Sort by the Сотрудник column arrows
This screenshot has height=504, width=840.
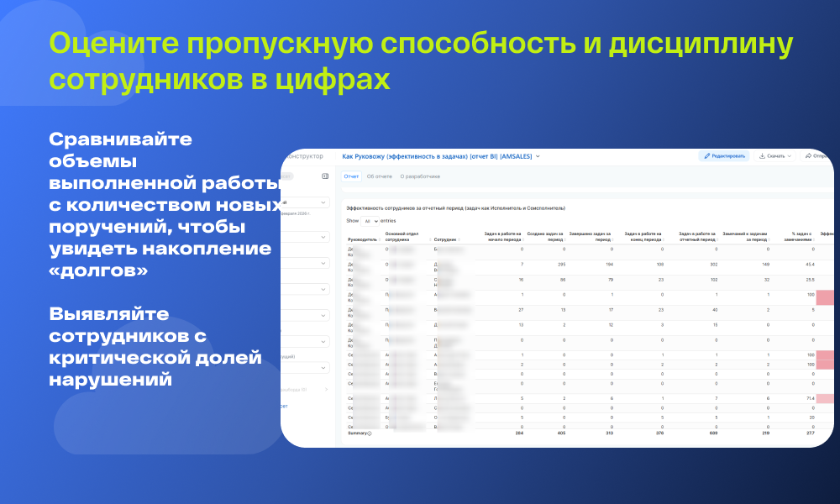point(459,239)
